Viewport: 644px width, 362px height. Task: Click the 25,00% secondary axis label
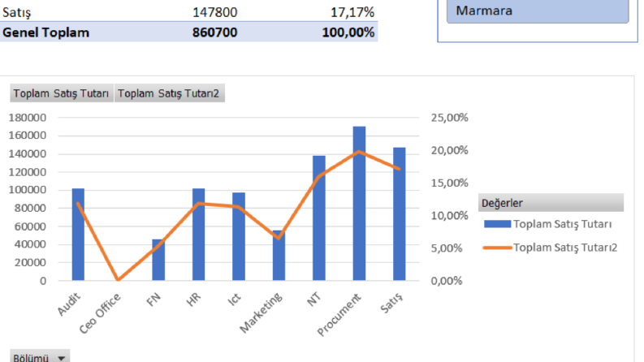[x=449, y=118]
